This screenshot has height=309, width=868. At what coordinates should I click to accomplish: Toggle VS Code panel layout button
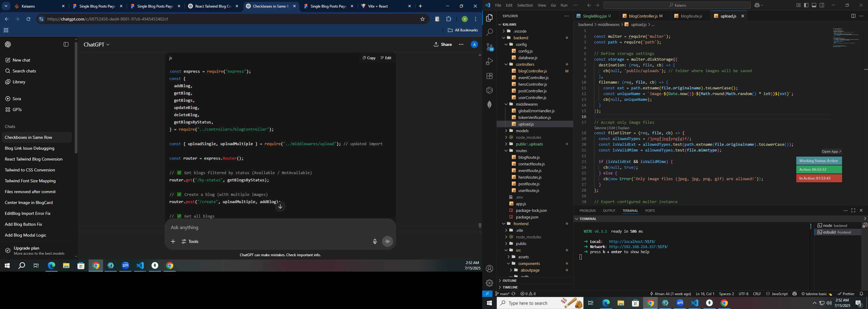[814, 5]
